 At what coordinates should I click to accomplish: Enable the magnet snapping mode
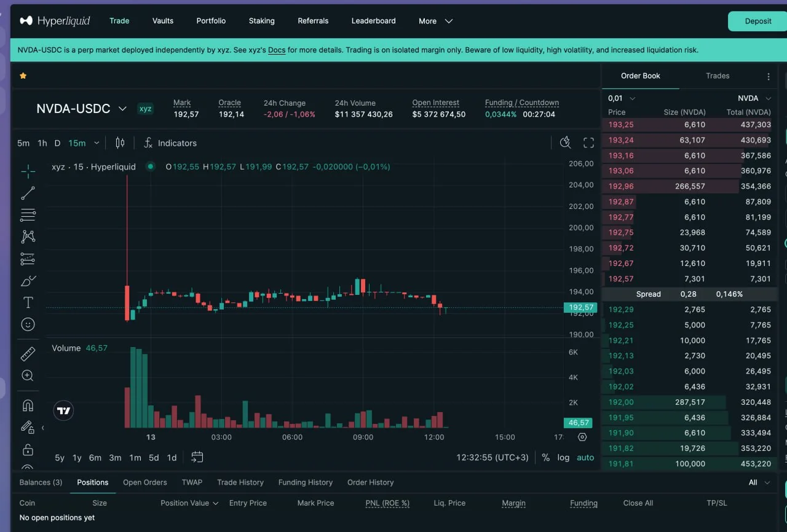pyautogui.click(x=28, y=405)
